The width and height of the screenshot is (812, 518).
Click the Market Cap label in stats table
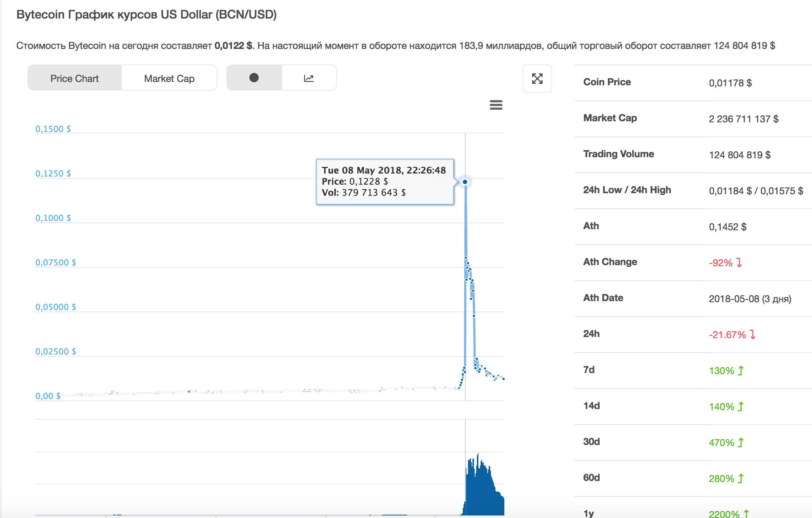[x=610, y=118]
